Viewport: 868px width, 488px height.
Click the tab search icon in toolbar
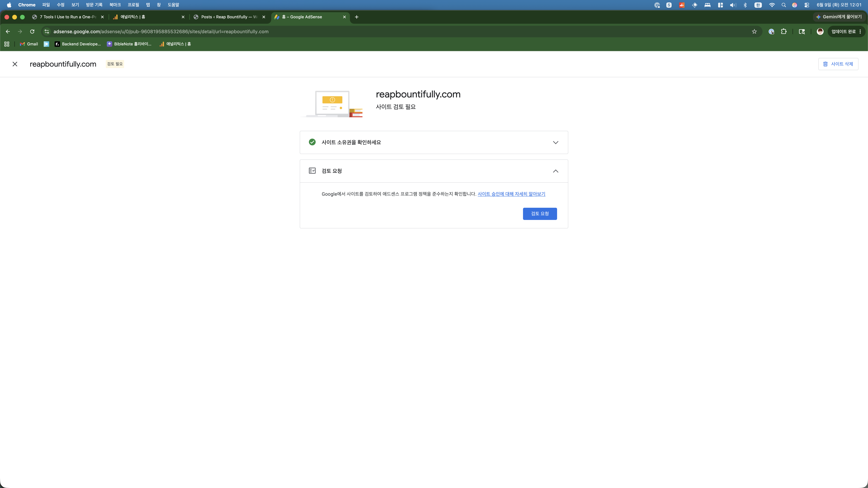tap(802, 32)
